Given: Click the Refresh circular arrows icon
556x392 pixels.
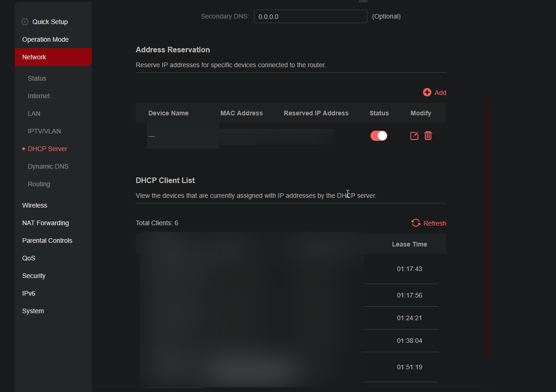Looking at the screenshot, I should (416, 223).
